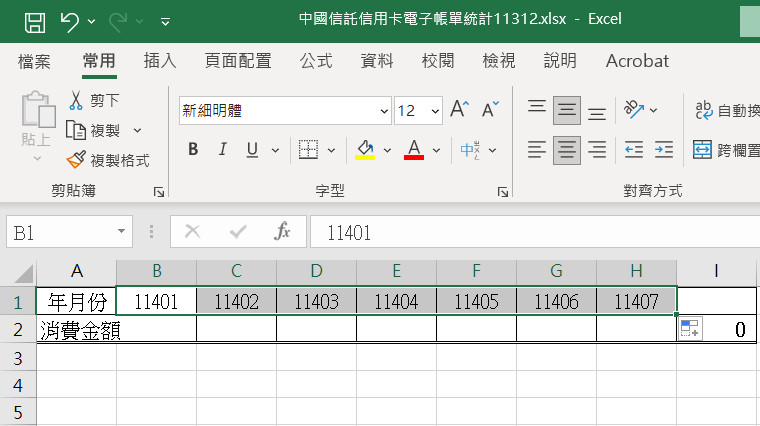This screenshot has height=426, width=760.
Task: Click the Undo arrow icon
Action: pyautogui.click(x=69, y=20)
